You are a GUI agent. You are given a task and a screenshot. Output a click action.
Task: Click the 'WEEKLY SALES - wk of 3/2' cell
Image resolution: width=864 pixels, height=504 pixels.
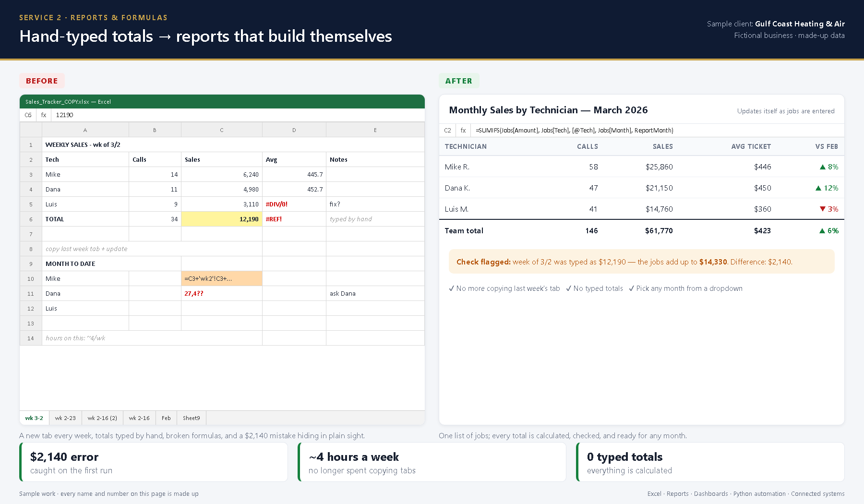pyautogui.click(x=233, y=145)
